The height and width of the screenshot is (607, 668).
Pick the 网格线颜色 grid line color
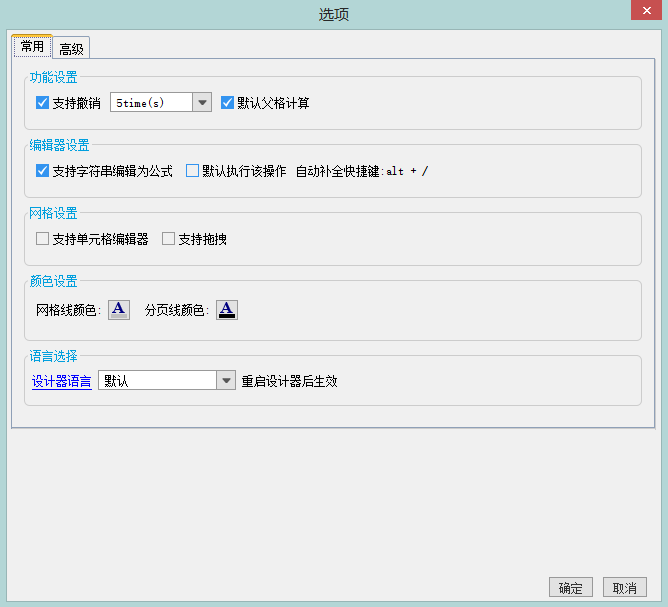click(119, 310)
